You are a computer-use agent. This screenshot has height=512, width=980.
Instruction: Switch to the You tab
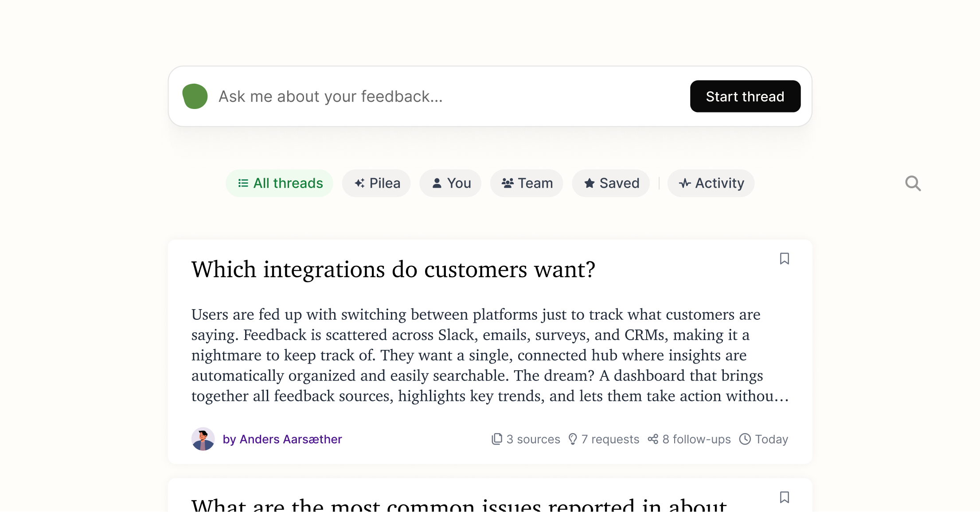coord(450,183)
